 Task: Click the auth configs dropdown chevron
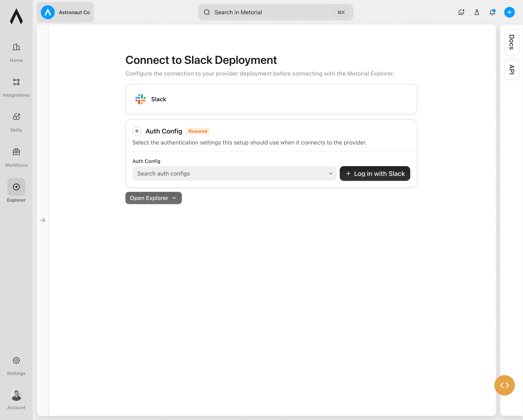[x=330, y=173]
